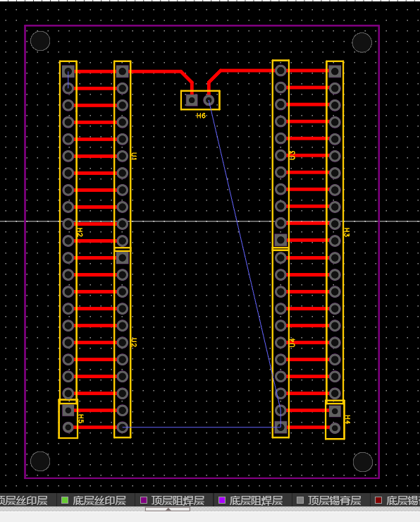Select the top-left mounting hole
420x522 pixels.
point(40,41)
